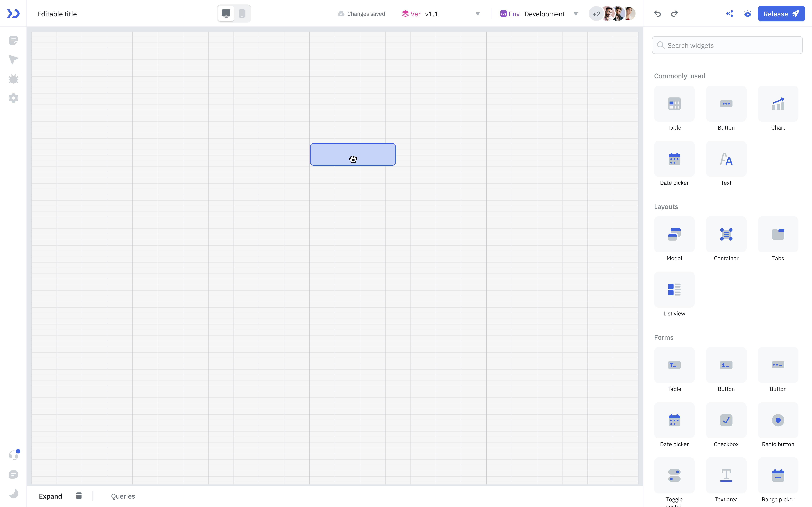812x507 pixels.
Task: Click the redo arrow icon
Action: tap(674, 14)
